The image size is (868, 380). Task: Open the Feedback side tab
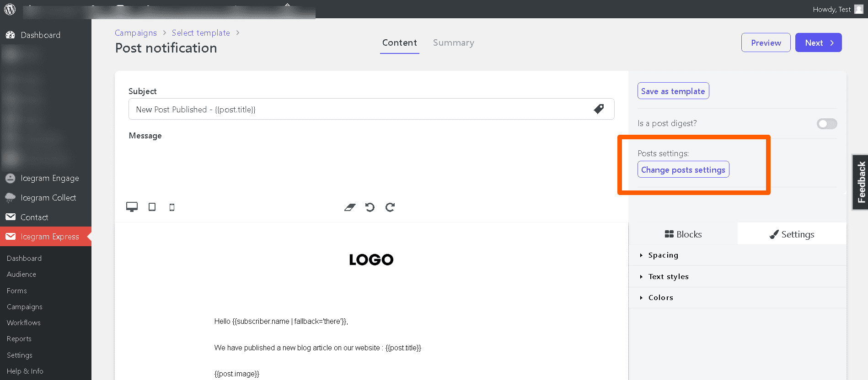tap(861, 182)
